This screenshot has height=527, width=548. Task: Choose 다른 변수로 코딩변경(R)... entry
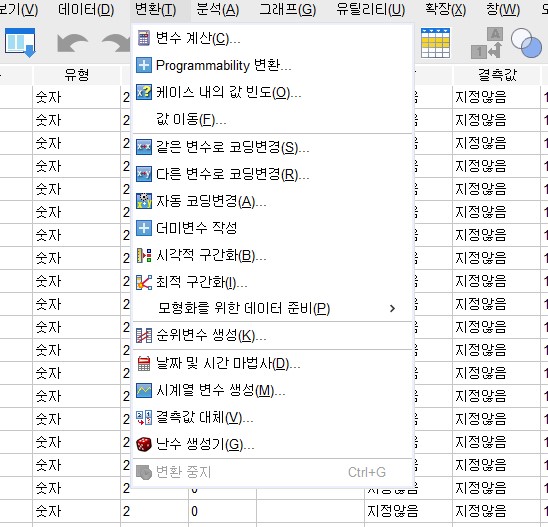(x=273, y=174)
